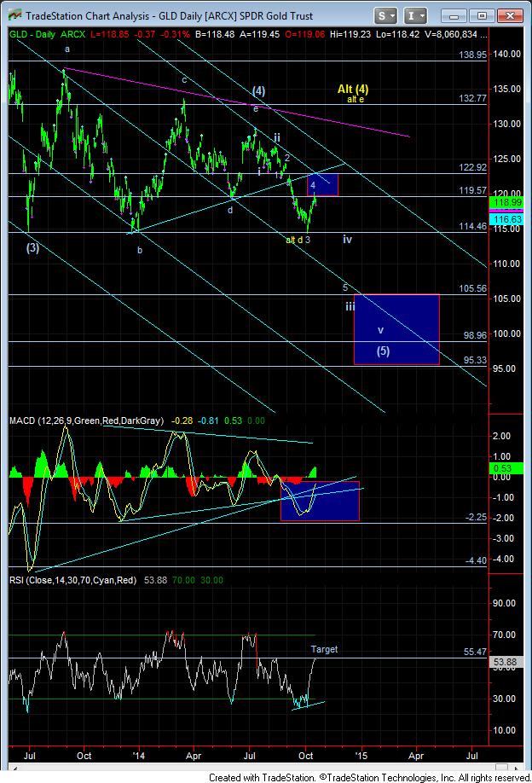This screenshot has width=532, height=783.
Task: Click the horizontal scrollbar thumb
Action: point(501,768)
